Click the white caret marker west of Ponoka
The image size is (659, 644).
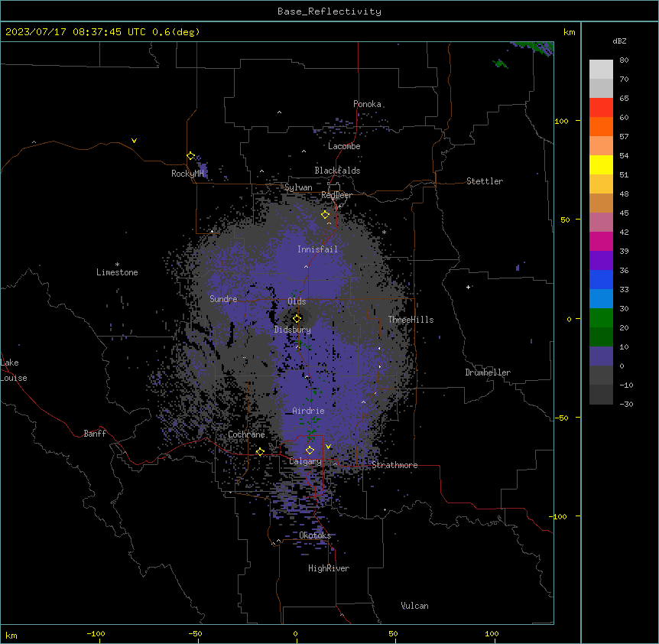click(x=279, y=112)
